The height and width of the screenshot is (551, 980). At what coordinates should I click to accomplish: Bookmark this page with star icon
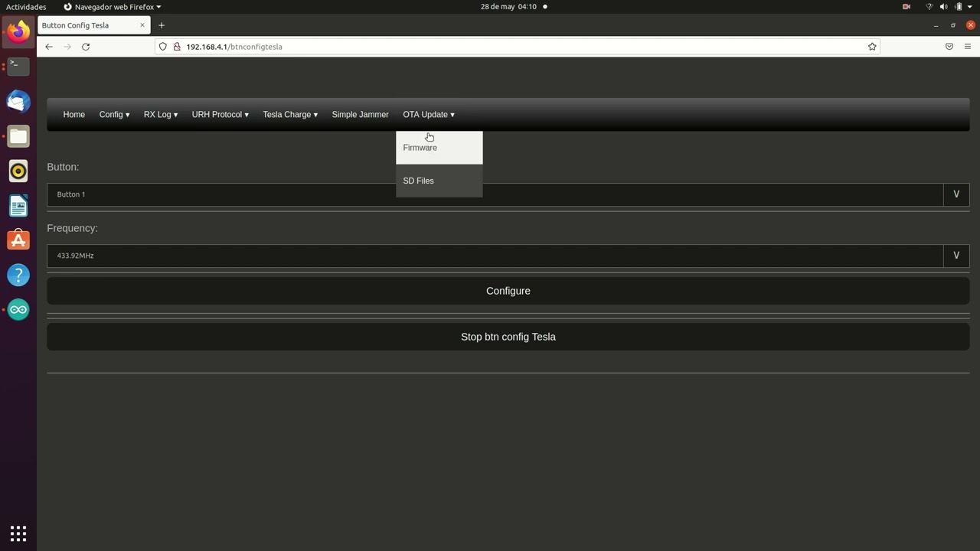872,47
